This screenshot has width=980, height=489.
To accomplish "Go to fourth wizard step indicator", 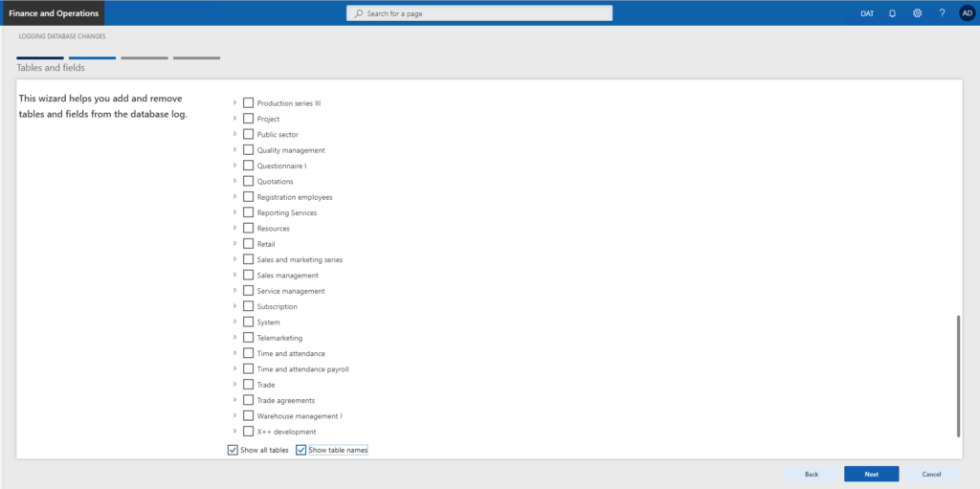I will coord(197,58).
